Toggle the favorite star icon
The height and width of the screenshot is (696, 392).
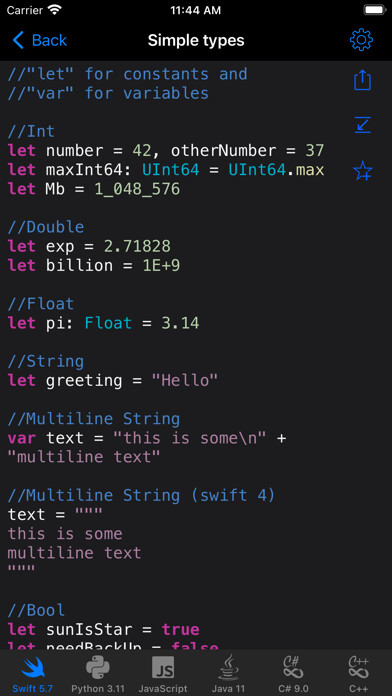point(363,171)
